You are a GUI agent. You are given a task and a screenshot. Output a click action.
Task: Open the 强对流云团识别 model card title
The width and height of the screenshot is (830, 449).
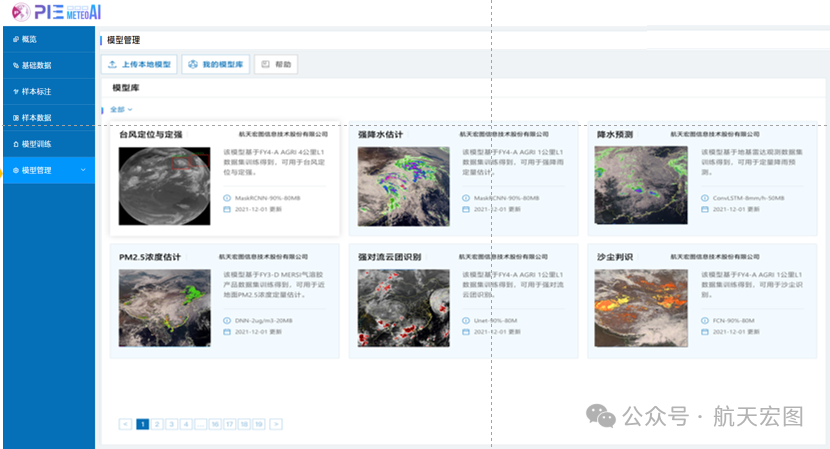click(x=390, y=257)
